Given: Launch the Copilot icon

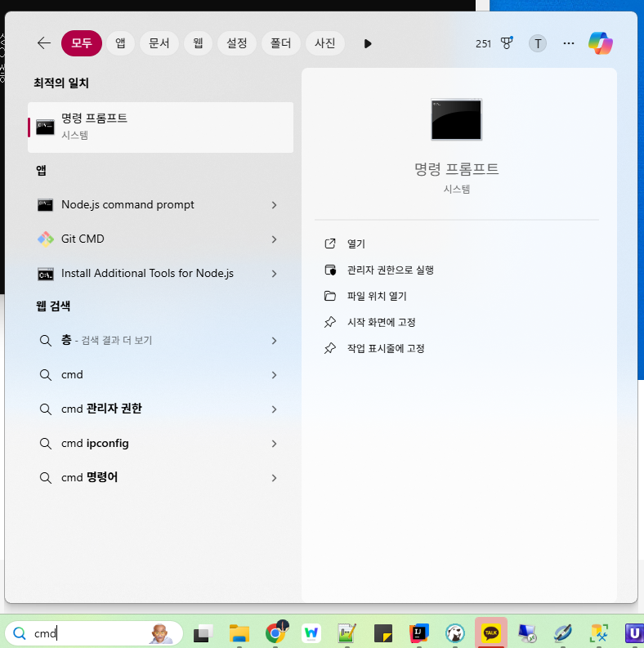Looking at the screenshot, I should point(600,43).
